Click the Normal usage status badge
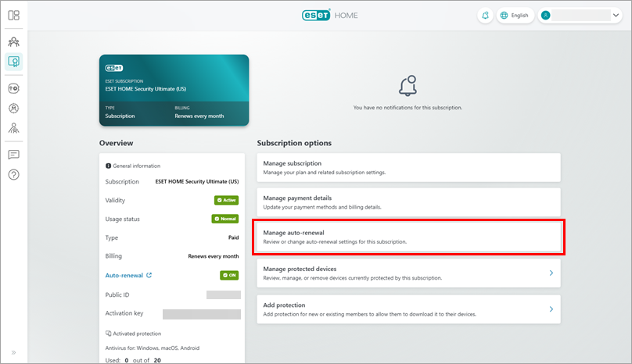 (225, 219)
